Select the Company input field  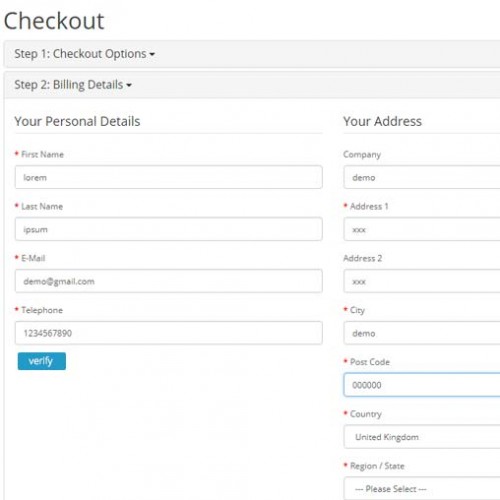coord(422,177)
